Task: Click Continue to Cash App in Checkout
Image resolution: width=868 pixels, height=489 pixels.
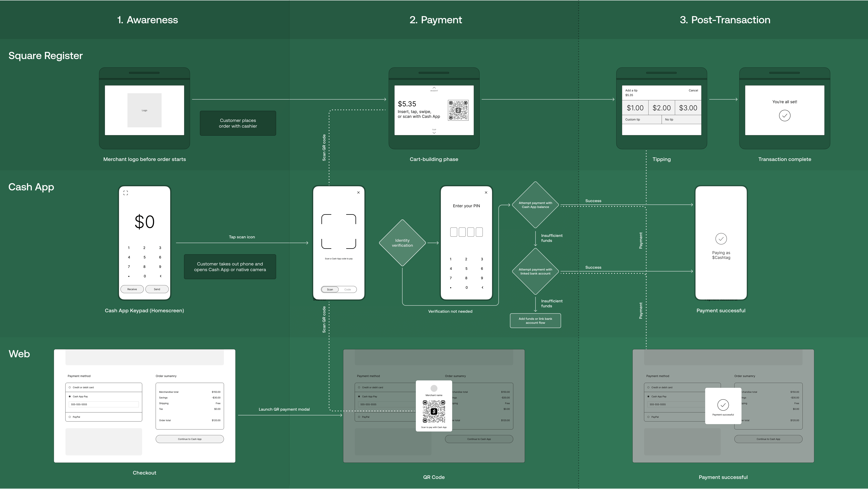Action: (189, 439)
